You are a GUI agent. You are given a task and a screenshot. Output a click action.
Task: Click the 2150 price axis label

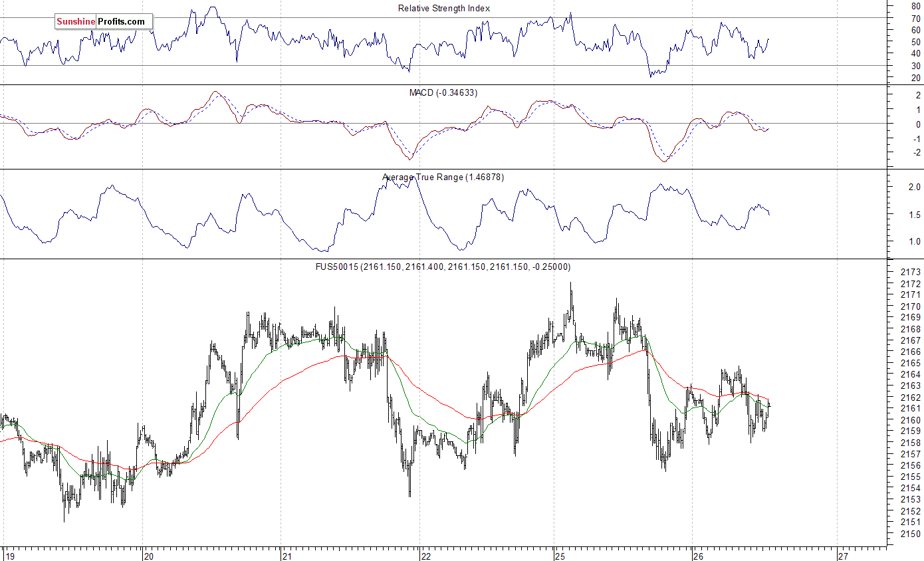(x=910, y=534)
